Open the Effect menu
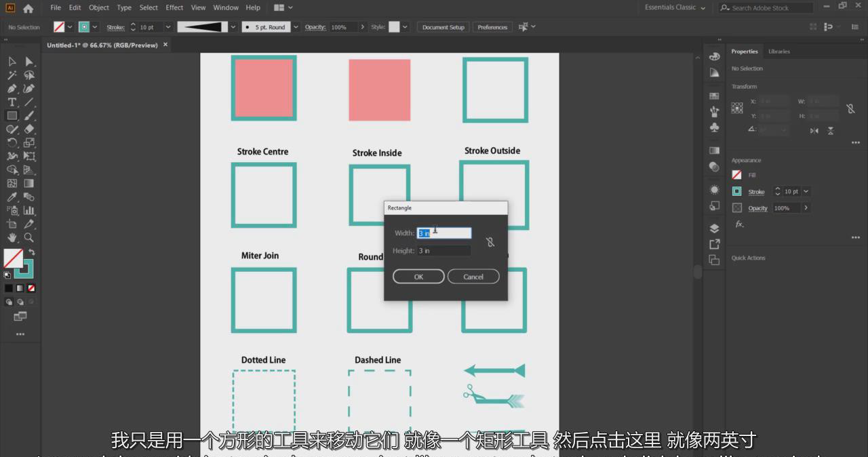Viewport: 868px width, 457px height. pyautogui.click(x=174, y=7)
